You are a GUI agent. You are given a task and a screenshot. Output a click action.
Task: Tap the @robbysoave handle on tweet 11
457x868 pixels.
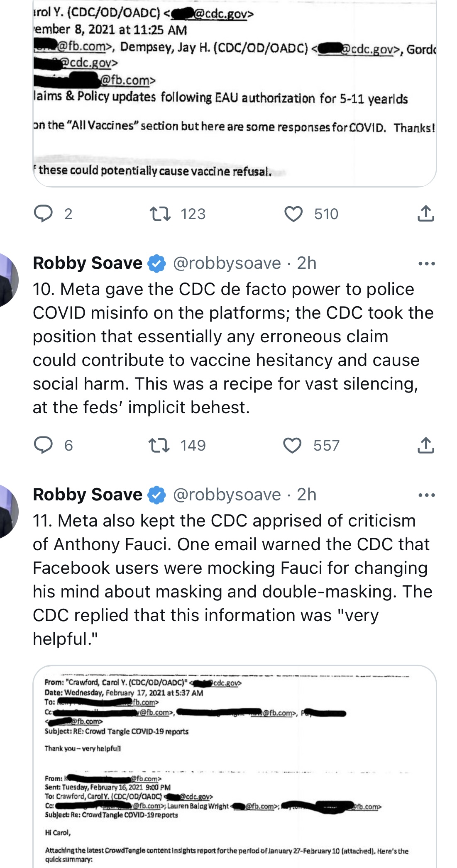click(x=227, y=495)
